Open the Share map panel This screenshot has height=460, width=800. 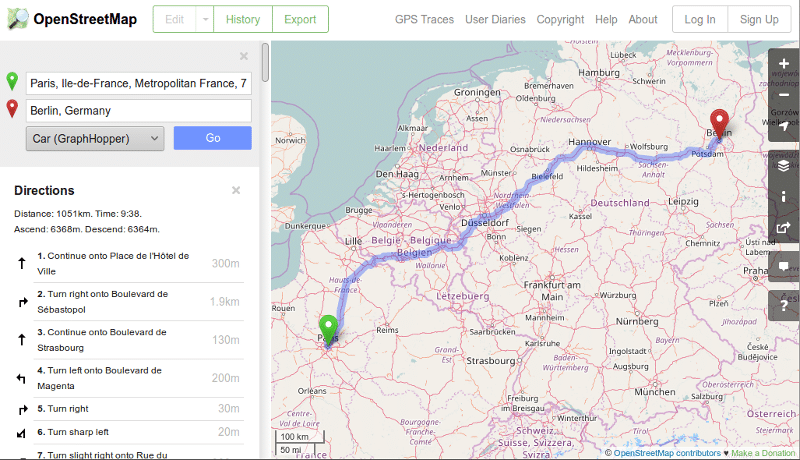pos(784,228)
